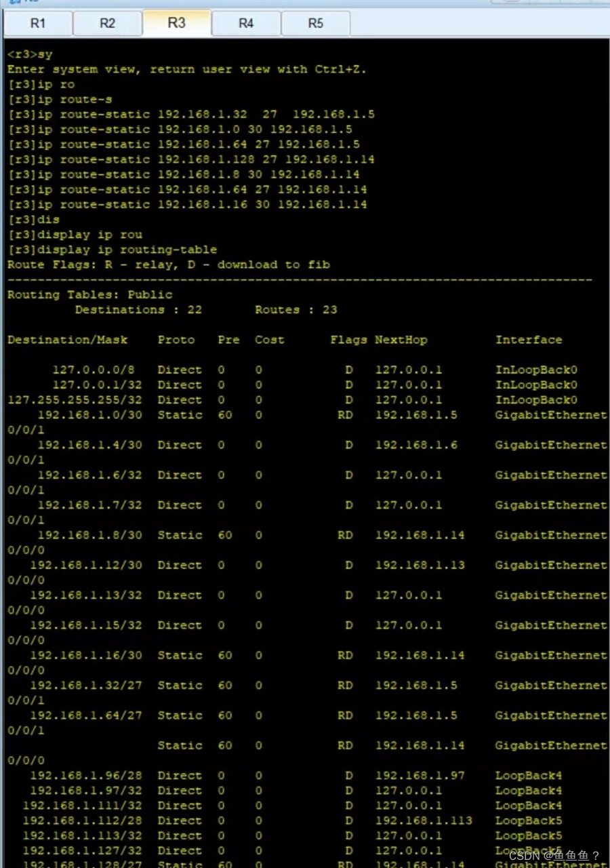Go to the R4 router tab
The height and width of the screenshot is (868, 610).
(x=246, y=24)
